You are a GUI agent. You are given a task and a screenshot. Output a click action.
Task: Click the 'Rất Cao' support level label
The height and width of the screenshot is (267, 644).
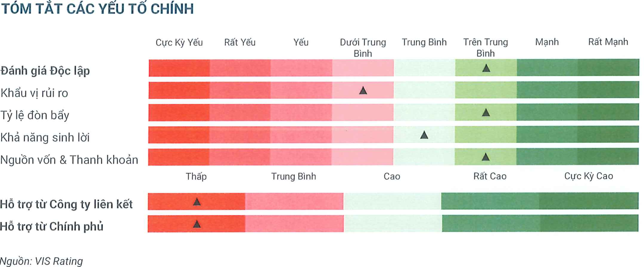point(490,176)
